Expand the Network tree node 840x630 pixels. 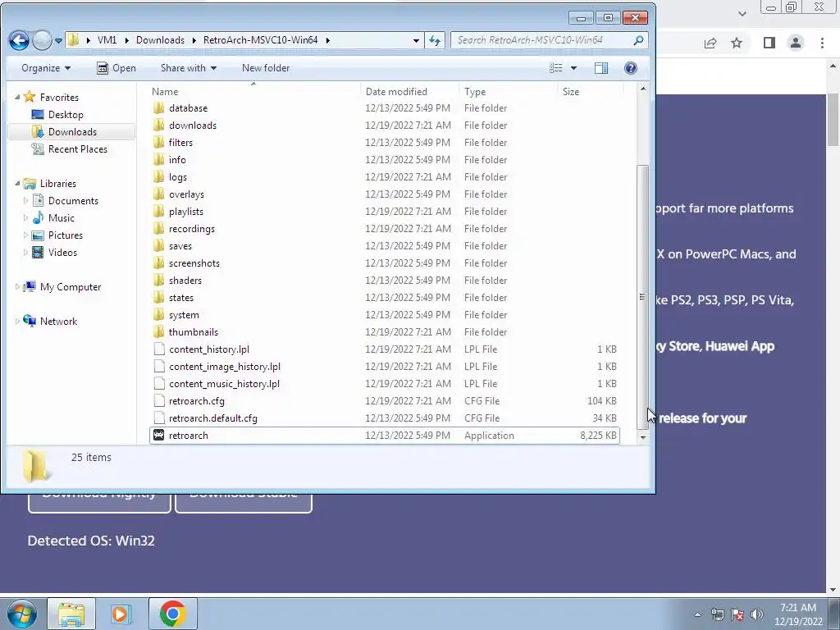pyautogui.click(x=17, y=321)
